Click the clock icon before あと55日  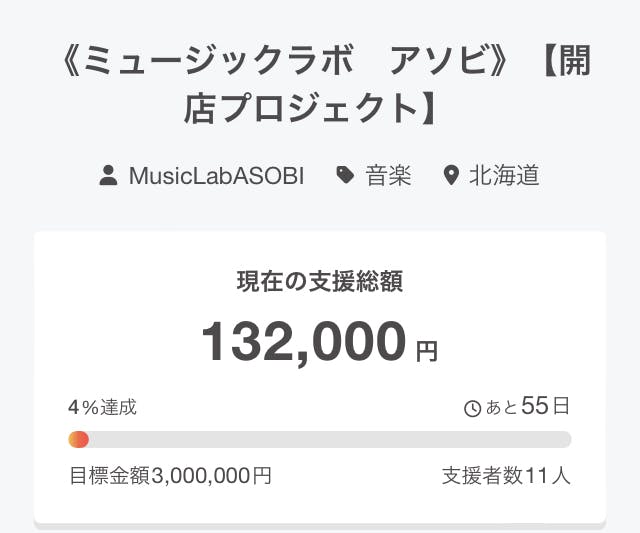coord(473,408)
